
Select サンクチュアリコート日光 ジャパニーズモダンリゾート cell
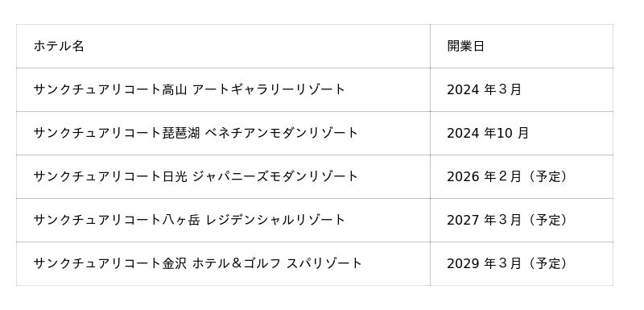[x=223, y=176]
